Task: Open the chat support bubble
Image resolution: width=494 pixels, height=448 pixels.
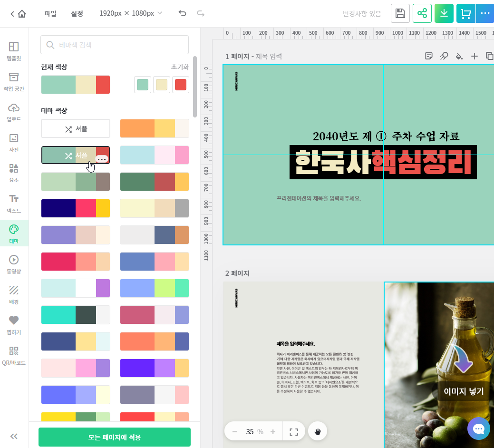Action: pos(479,429)
